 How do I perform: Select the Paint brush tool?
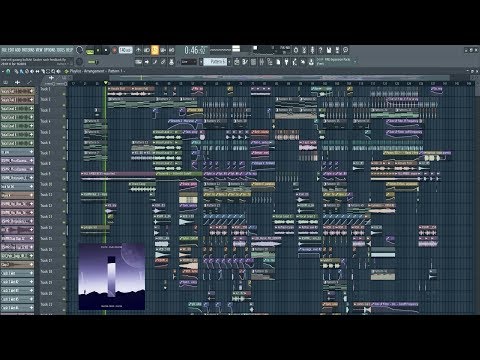(x=21, y=71)
